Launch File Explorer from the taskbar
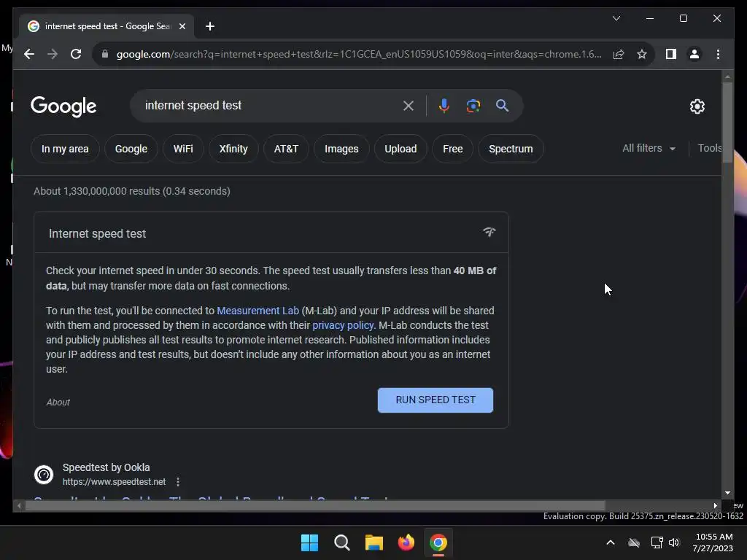This screenshot has height=560, width=747. click(x=374, y=542)
